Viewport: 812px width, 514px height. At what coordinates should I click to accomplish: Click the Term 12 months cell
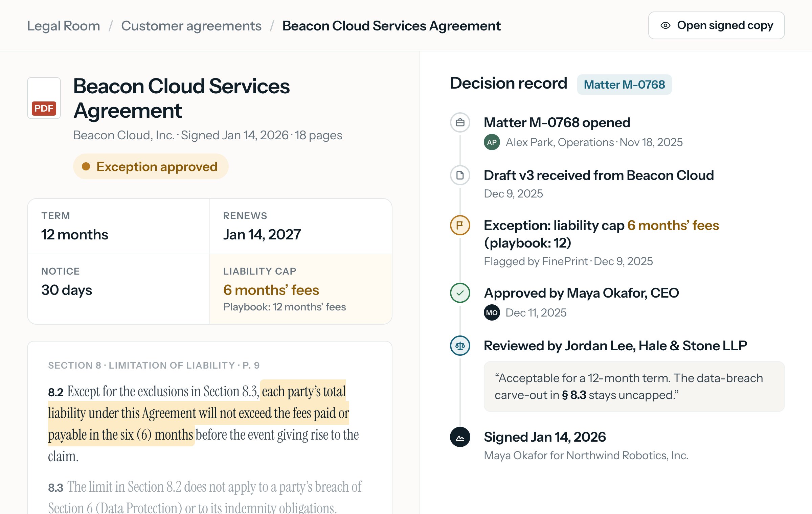click(118, 227)
